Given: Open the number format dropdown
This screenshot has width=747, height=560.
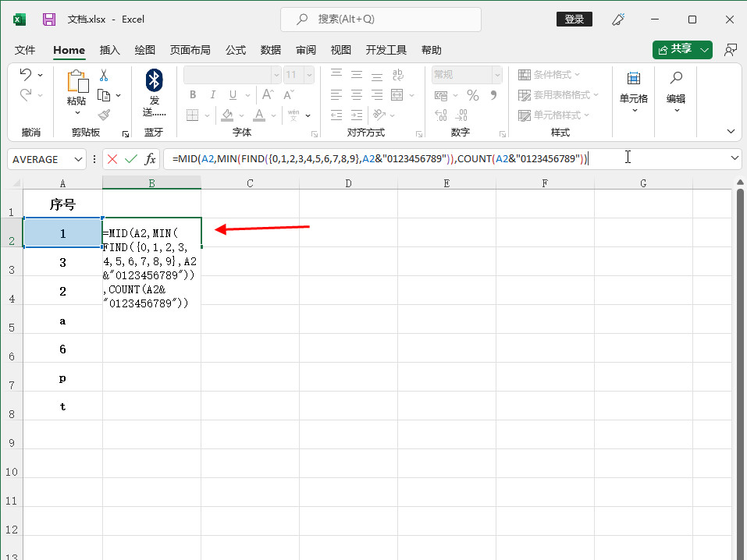Looking at the screenshot, I should [497, 75].
